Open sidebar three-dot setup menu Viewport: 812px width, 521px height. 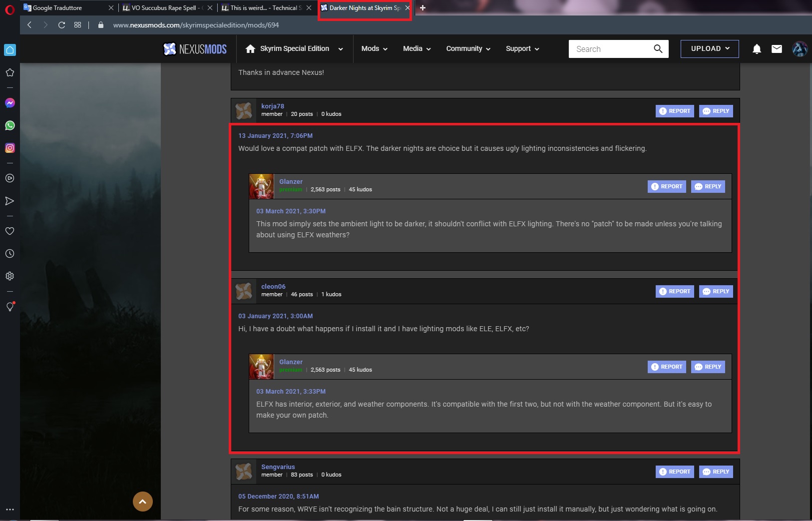click(x=9, y=510)
